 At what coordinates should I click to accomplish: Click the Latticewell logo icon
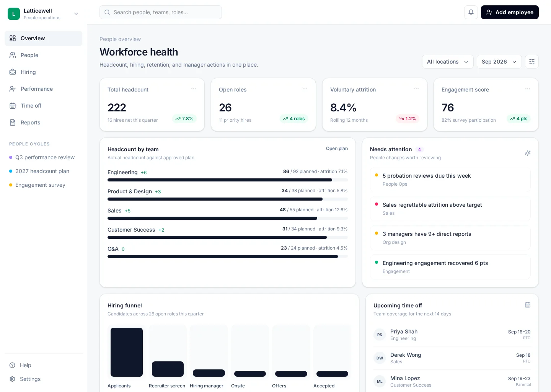point(14,14)
